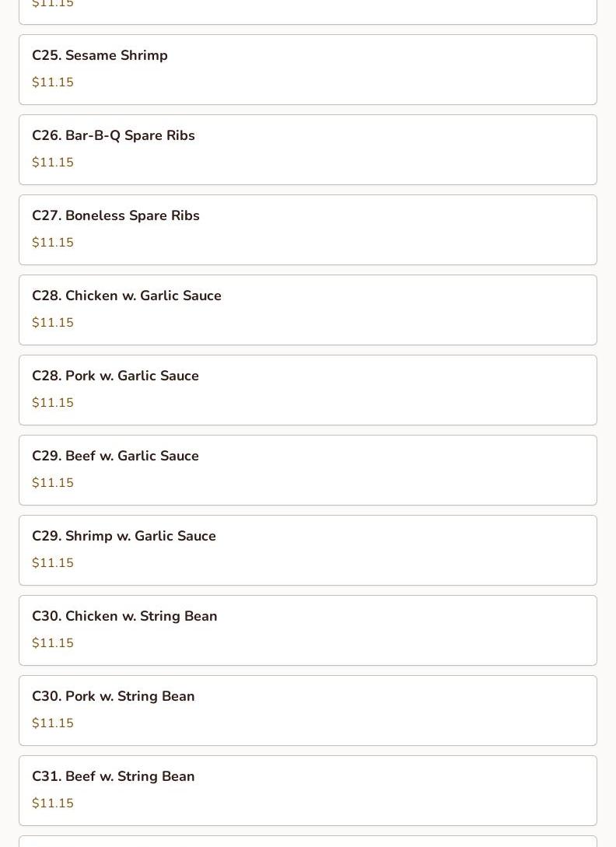
Task: Pick C29. Shrimp w. Garlic Sauce
Action: [124, 537]
